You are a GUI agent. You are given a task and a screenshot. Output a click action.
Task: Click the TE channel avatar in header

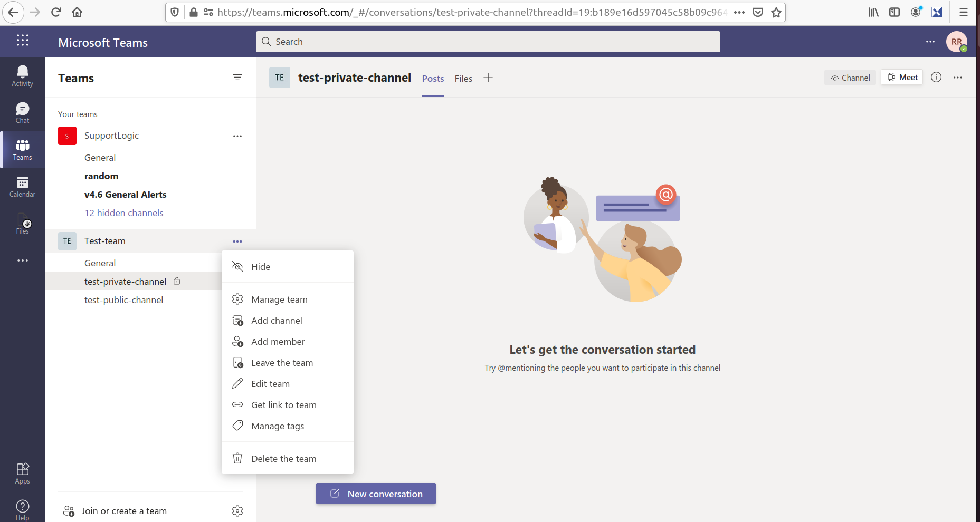[x=280, y=78]
